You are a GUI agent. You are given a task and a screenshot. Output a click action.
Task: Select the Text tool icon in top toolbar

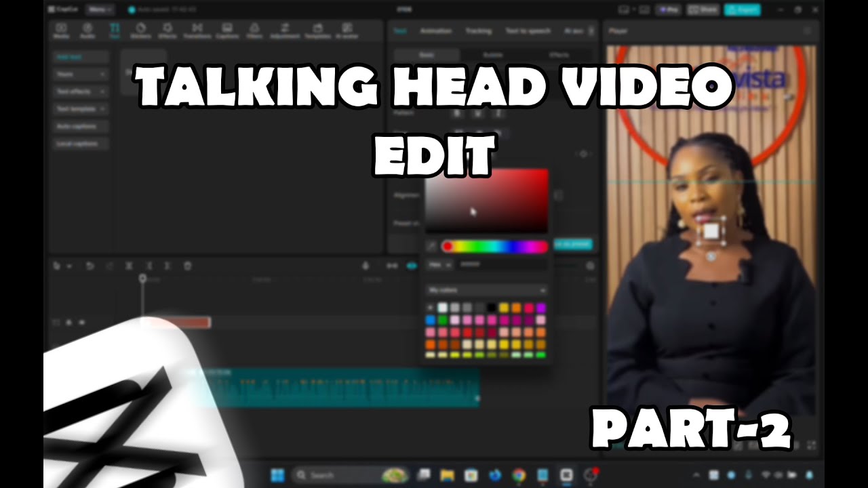click(x=114, y=30)
